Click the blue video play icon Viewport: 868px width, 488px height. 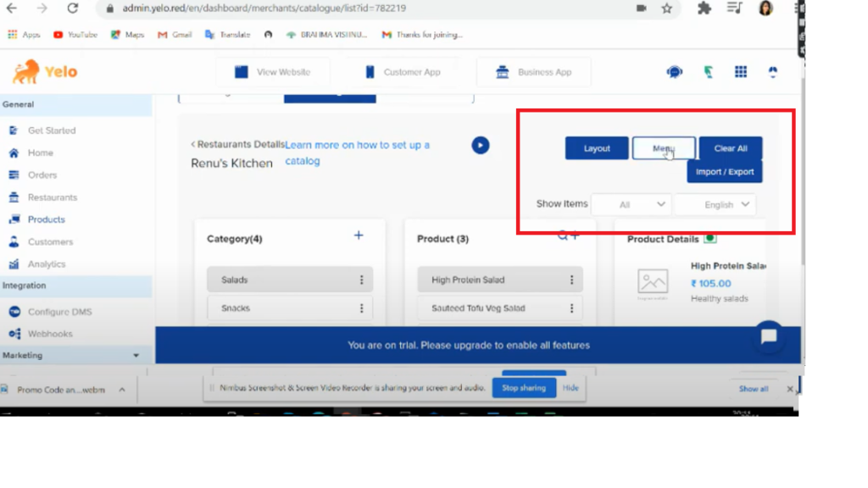point(481,146)
